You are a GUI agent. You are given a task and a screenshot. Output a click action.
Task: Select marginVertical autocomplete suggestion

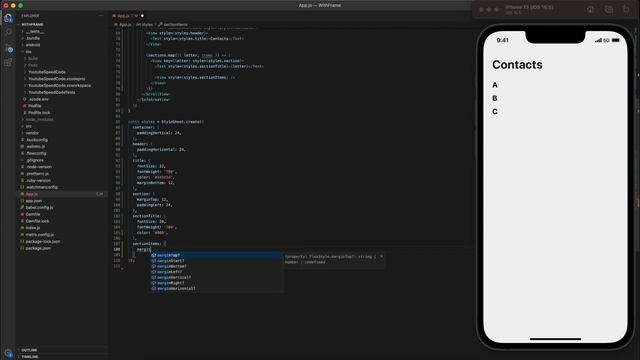[x=216, y=277]
